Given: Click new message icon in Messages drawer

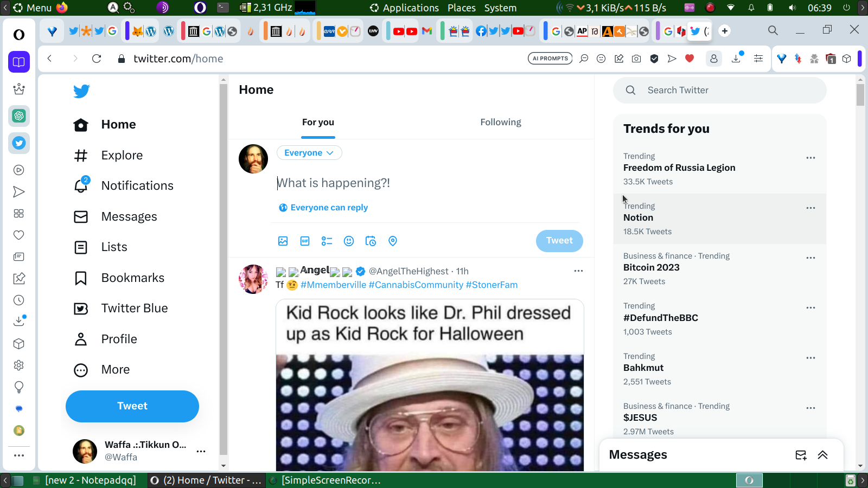Looking at the screenshot, I should point(801,455).
